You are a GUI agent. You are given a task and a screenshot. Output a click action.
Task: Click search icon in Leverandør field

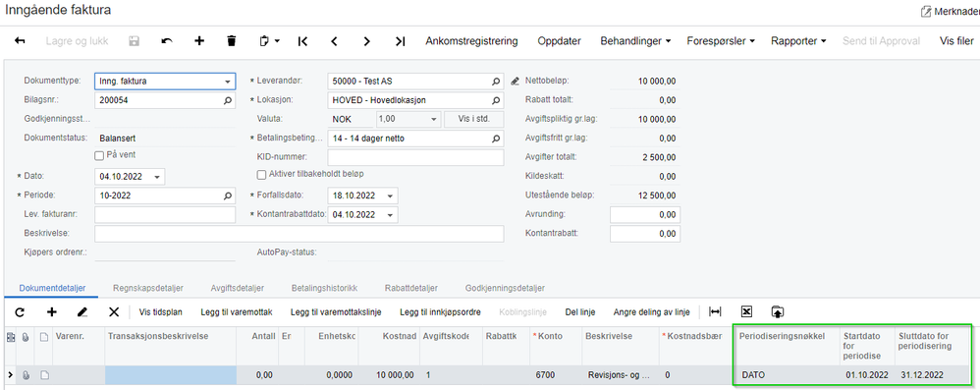[x=496, y=82]
